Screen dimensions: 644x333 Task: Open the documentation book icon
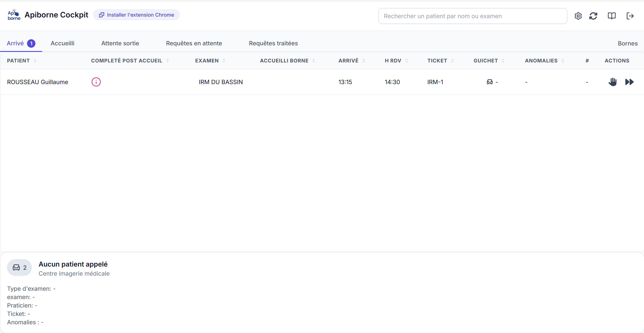click(611, 16)
